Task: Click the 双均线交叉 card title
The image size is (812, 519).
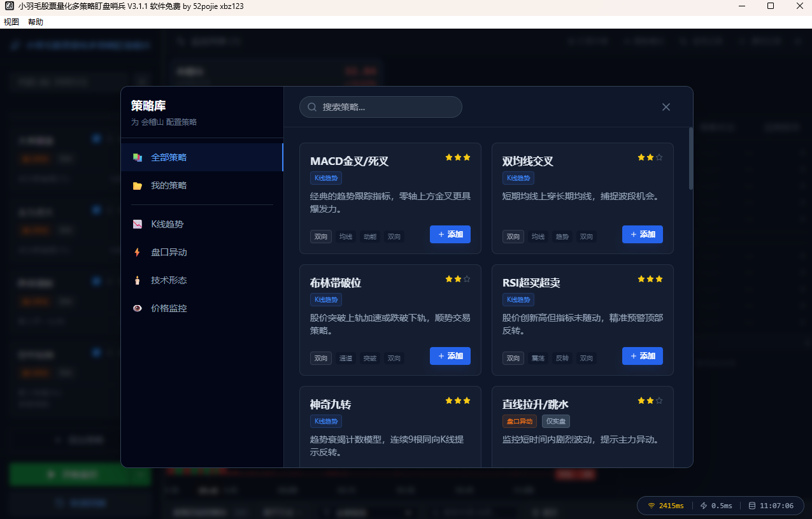Action: click(528, 161)
